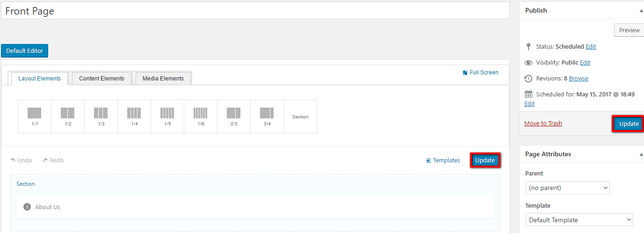Add the 1/3 column layout element
This screenshot has height=233, width=644.
(101, 116)
